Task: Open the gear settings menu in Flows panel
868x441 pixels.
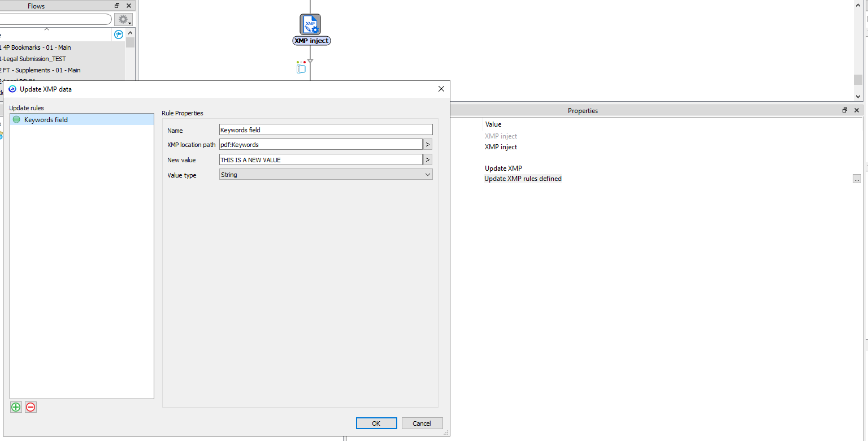Action: 123,19
